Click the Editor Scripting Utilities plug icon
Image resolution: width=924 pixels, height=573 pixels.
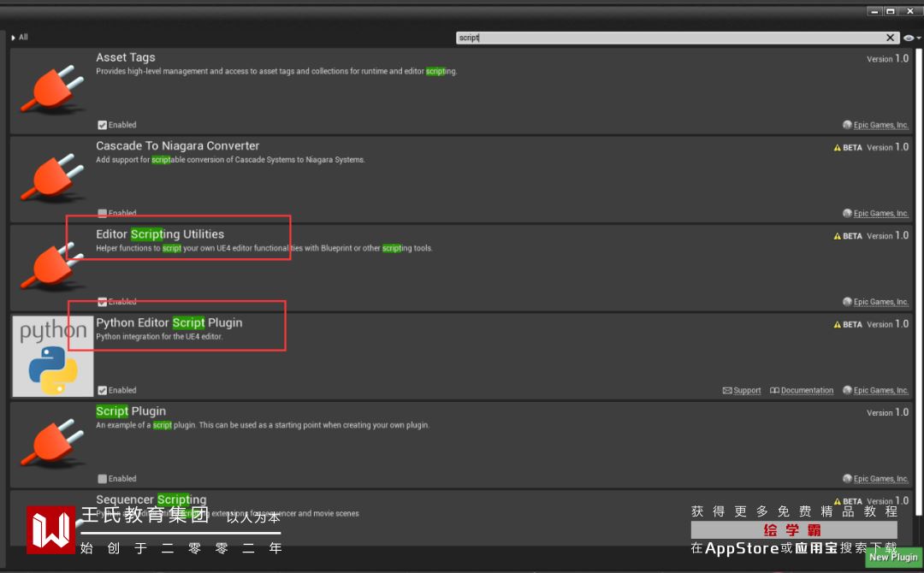pos(52,266)
